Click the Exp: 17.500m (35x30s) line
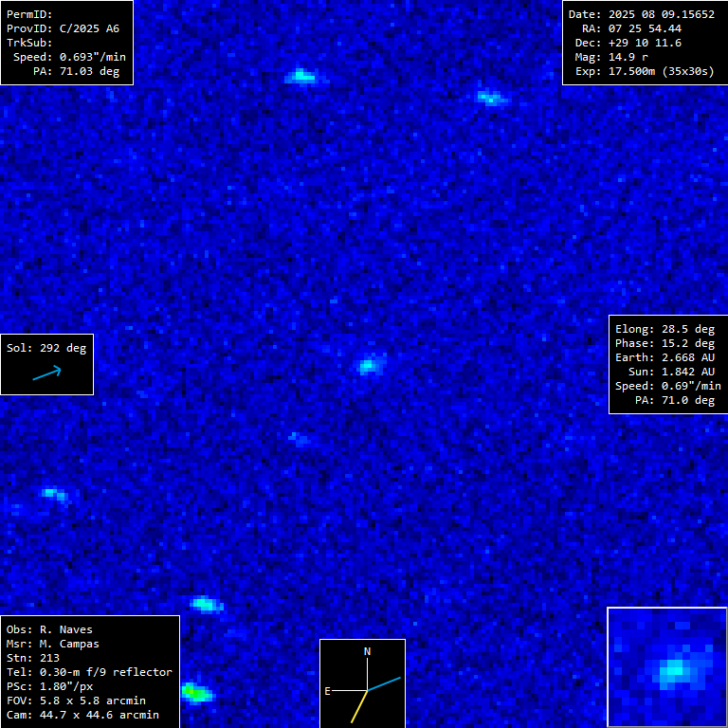 pyautogui.click(x=644, y=71)
